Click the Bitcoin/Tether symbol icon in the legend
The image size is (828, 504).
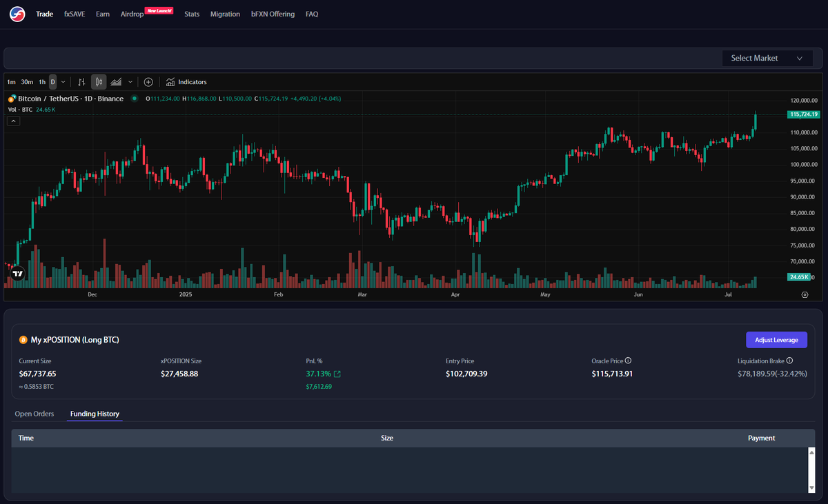click(x=11, y=99)
